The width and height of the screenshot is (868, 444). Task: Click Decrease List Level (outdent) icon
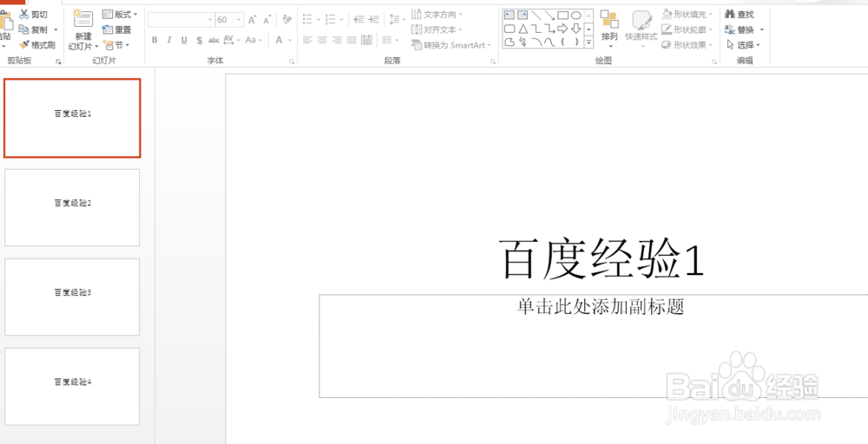point(358,20)
